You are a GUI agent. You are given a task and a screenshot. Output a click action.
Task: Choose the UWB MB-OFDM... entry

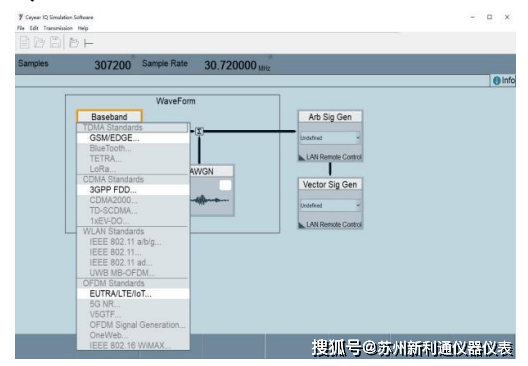[x=133, y=273]
